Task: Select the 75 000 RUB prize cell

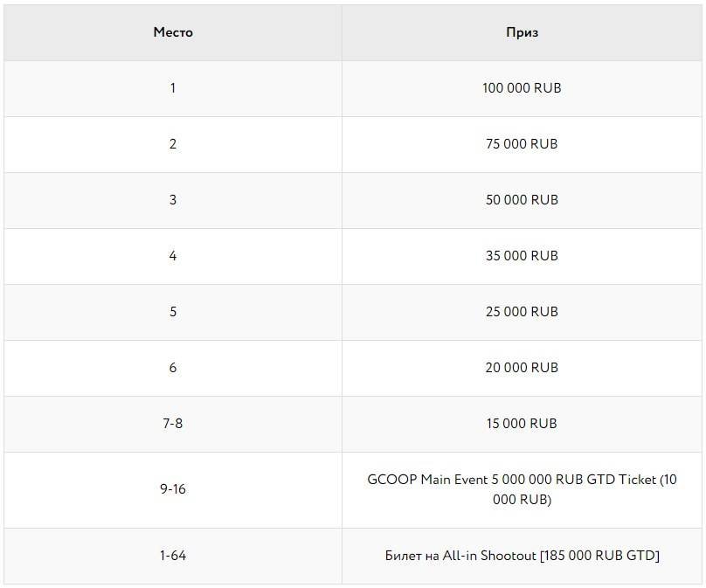Action: click(x=522, y=144)
